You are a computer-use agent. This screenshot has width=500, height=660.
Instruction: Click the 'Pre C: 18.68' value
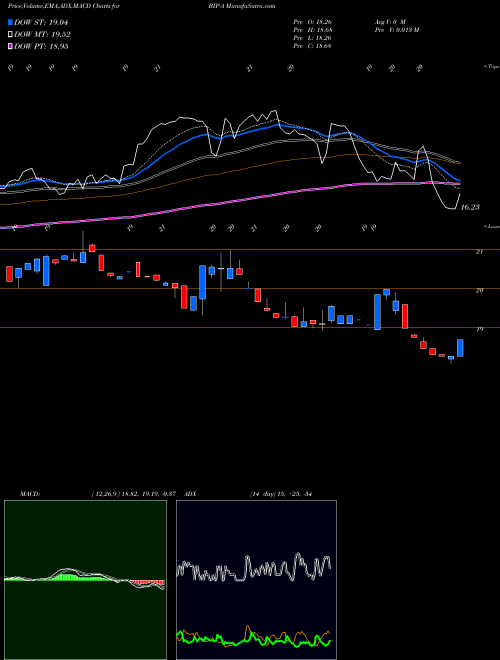point(312,46)
